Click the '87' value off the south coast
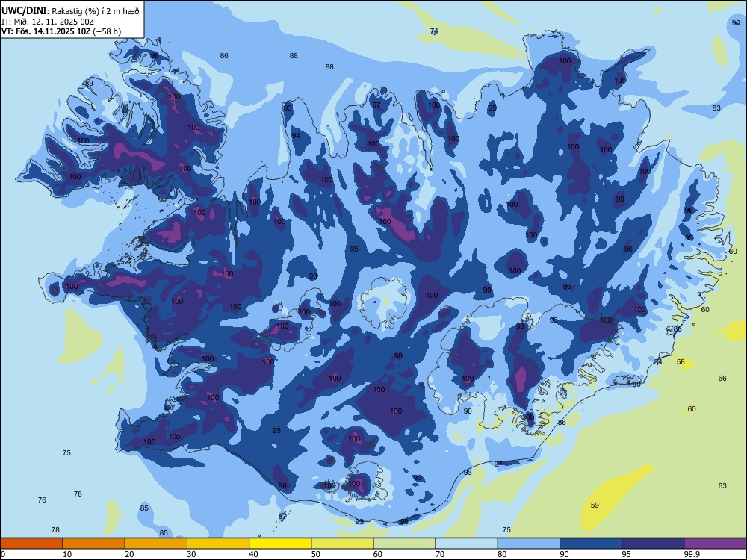Image resolution: width=747 pixels, height=560 pixels. coord(283,516)
